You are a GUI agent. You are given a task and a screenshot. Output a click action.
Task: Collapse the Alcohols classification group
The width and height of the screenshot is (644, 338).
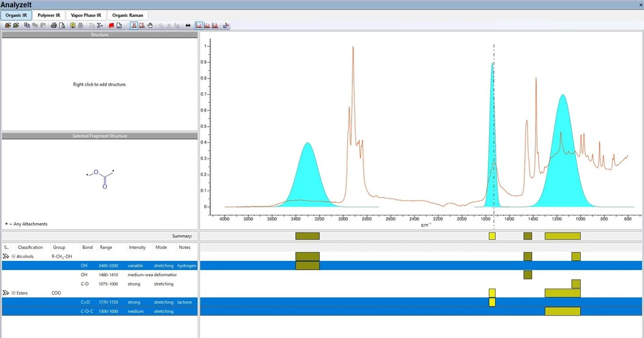(x=13, y=256)
